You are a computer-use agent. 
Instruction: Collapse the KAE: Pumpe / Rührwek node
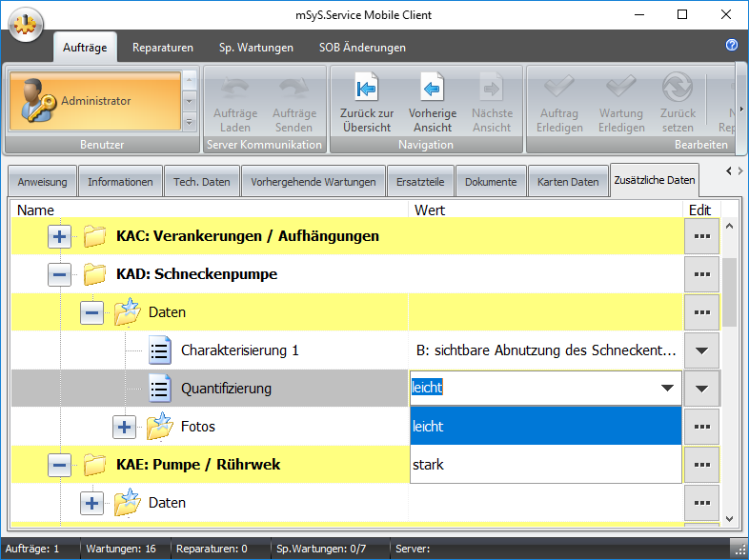[59, 465]
